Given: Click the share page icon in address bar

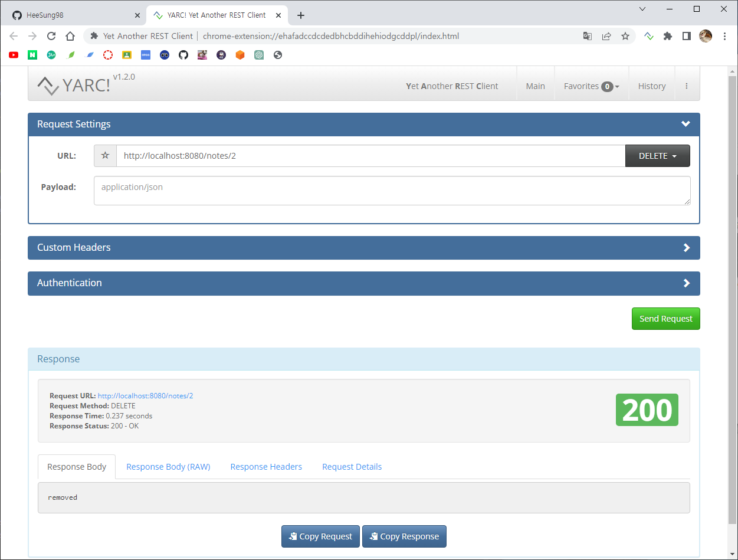Looking at the screenshot, I should pyautogui.click(x=606, y=36).
